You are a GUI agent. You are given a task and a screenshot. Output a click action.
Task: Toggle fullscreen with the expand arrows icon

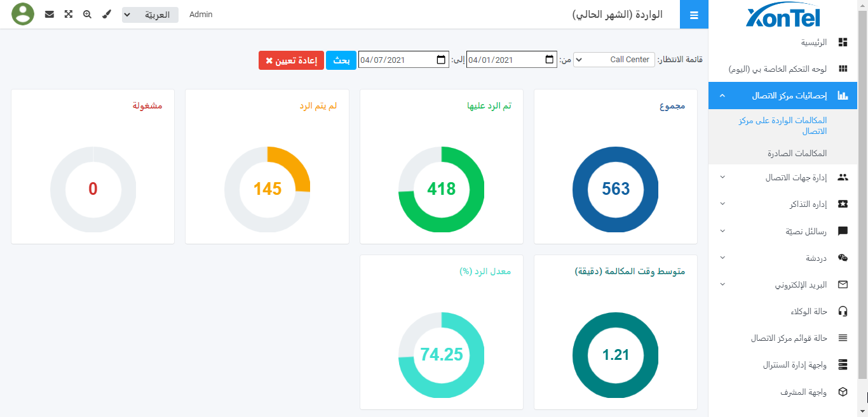click(x=68, y=14)
